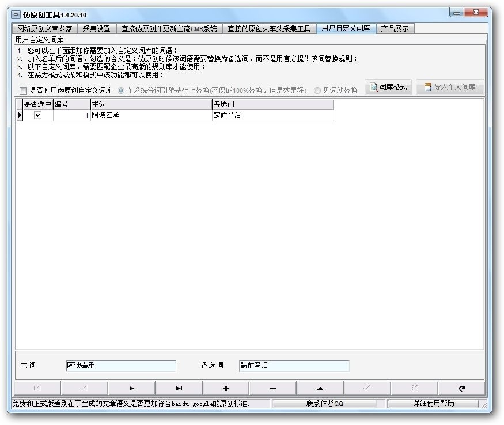This screenshot has width=504, height=425.
Task: Insert new record with plus button
Action: (x=226, y=388)
